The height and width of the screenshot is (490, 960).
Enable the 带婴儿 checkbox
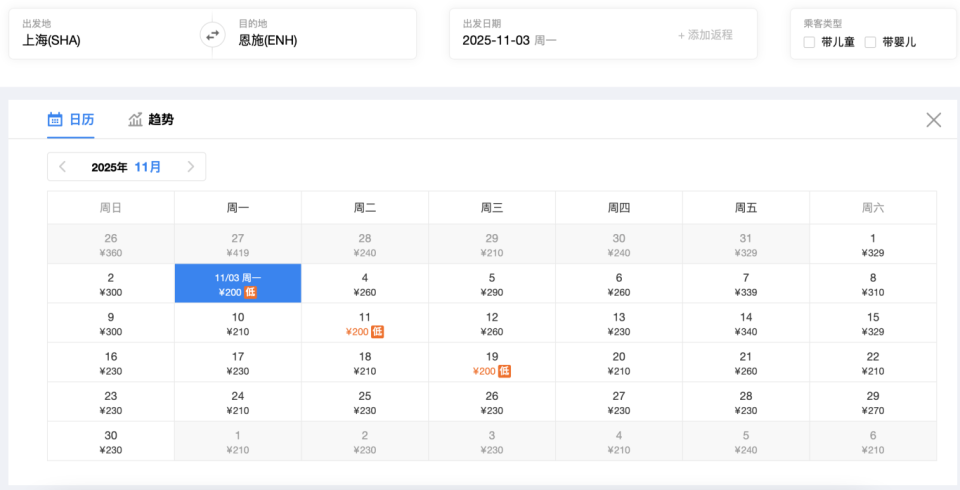point(870,42)
